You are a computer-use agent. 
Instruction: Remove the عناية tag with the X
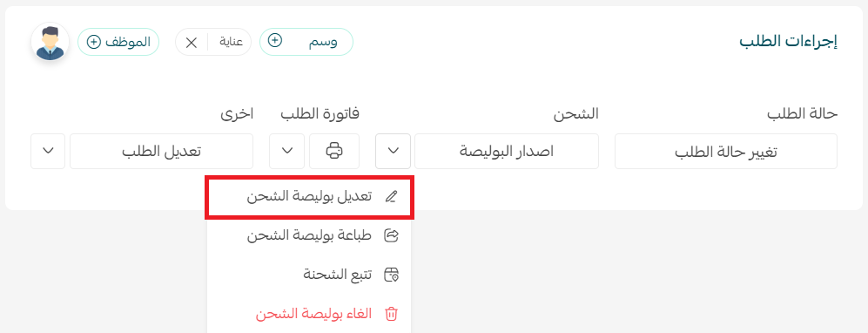click(191, 43)
